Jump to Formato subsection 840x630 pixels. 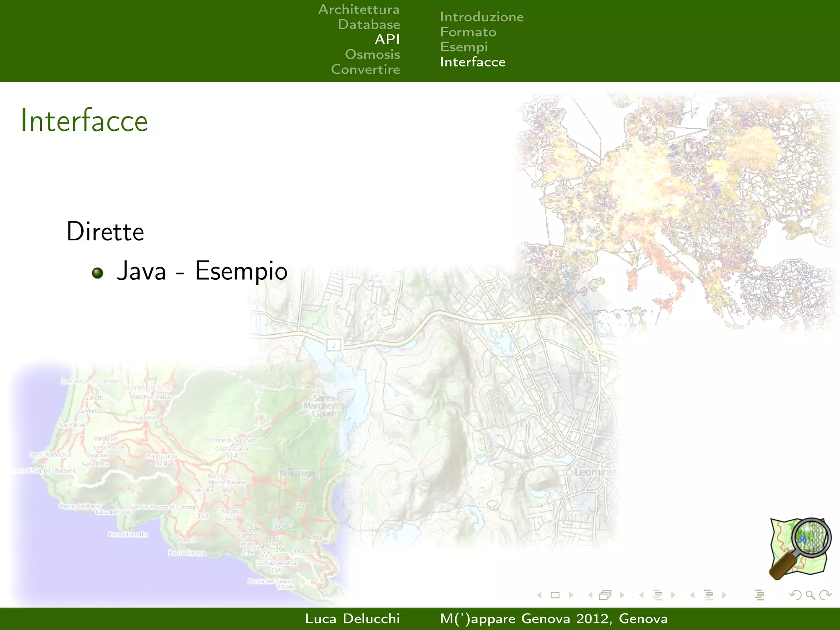[x=468, y=32]
